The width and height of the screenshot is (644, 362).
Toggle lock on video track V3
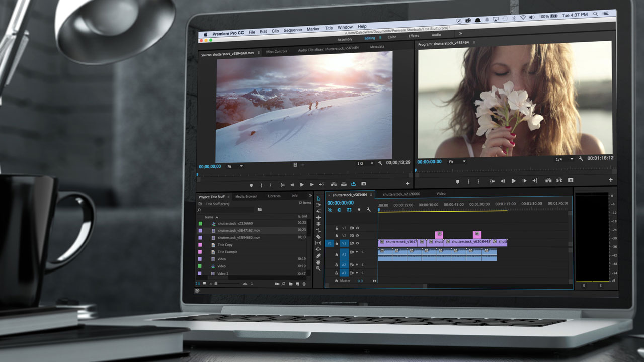pyautogui.click(x=337, y=228)
